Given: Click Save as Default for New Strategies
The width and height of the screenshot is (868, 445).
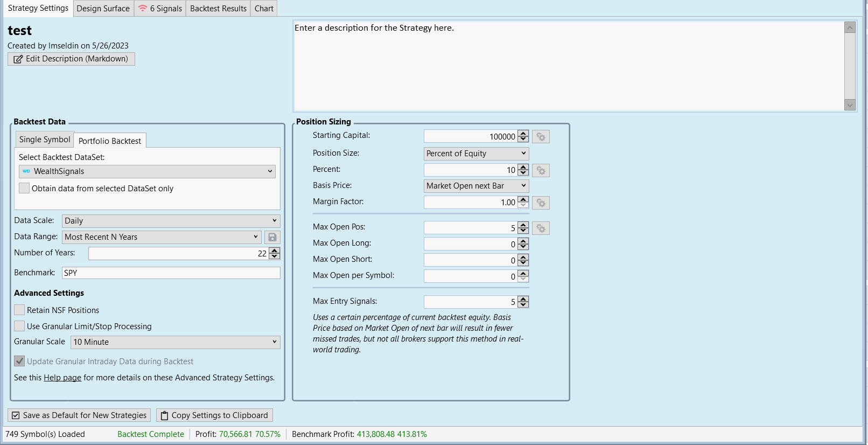Looking at the screenshot, I should pos(79,415).
